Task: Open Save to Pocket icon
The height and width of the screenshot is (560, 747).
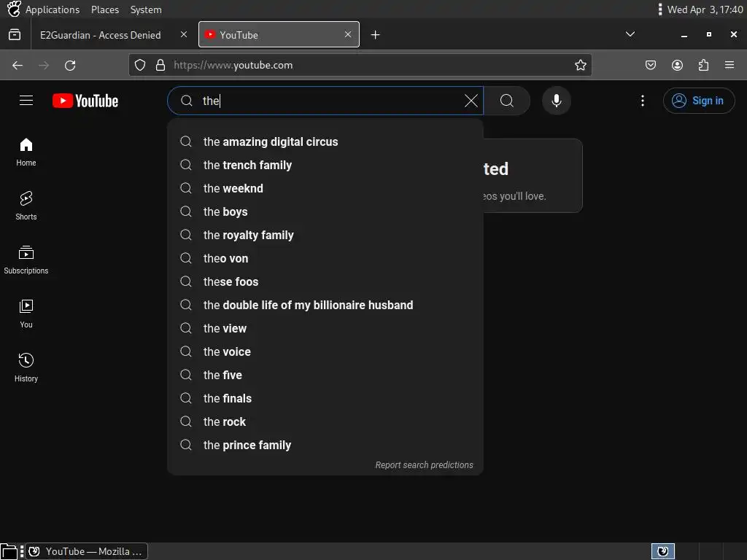Action: pyautogui.click(x=650, y=65)
